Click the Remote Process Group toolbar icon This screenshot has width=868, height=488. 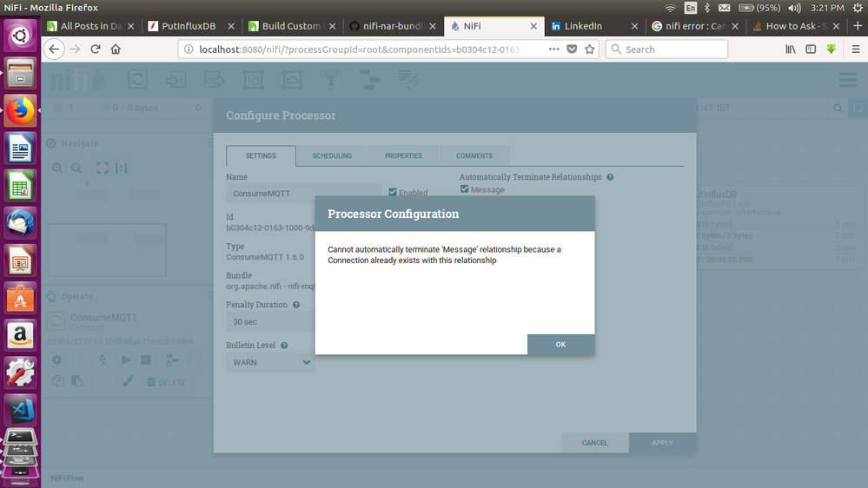(x=292, y=80)
